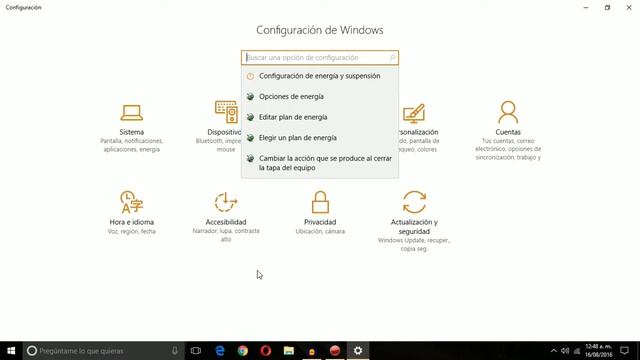Open the Sistema laptop icon
The width and height of the screenshot is (640, 360).
(131, 113)
